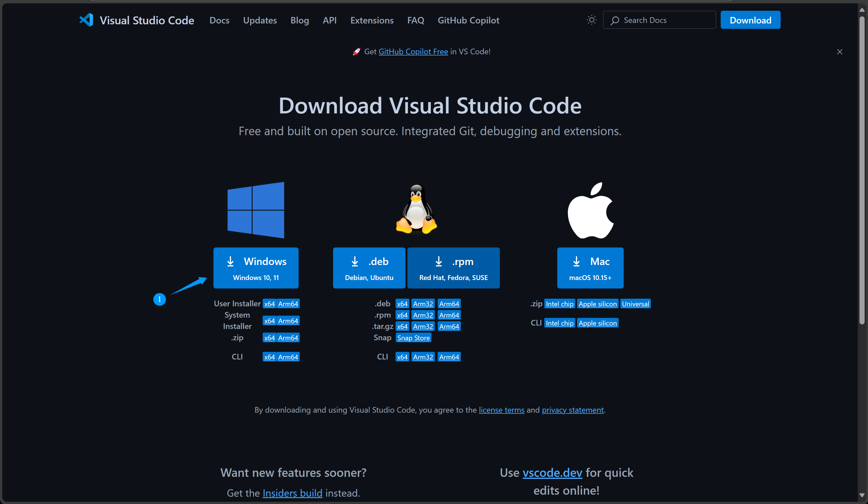This screenshot has width=868, height=504.
Task: Download the Mac macOS 10.15+ build
Action: click(590, 268)
